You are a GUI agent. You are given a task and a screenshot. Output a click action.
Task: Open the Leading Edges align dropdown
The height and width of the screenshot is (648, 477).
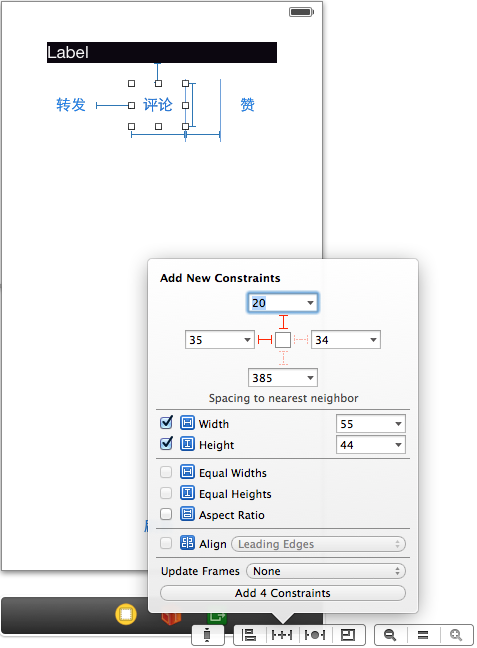[318, 544]
